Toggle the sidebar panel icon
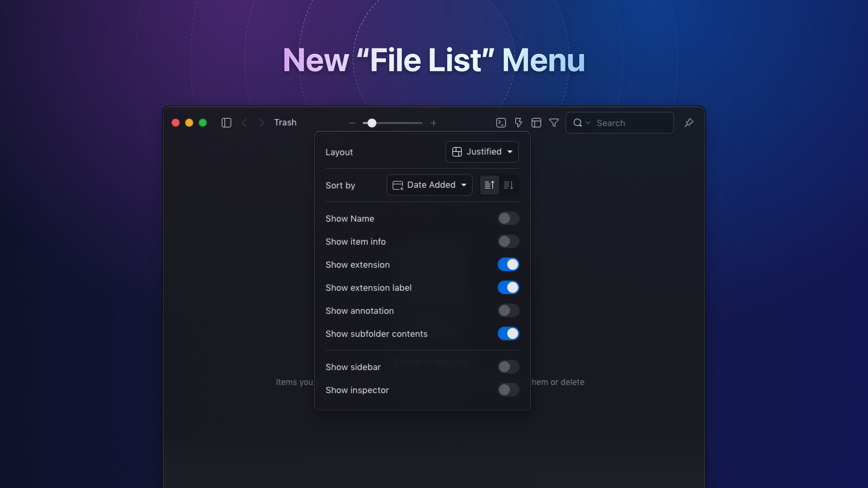Screen dimensions: 868x488 click(226, 123)
